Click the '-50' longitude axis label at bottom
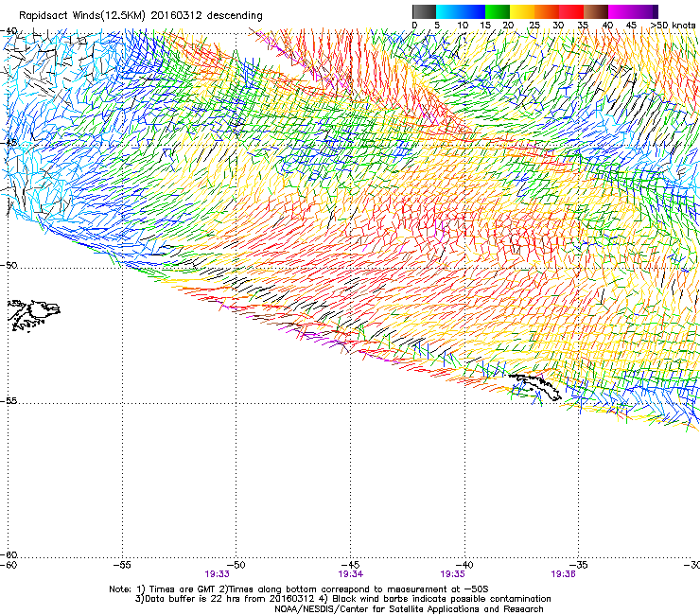Screen dimensions: 700x615 pos(236,565)
